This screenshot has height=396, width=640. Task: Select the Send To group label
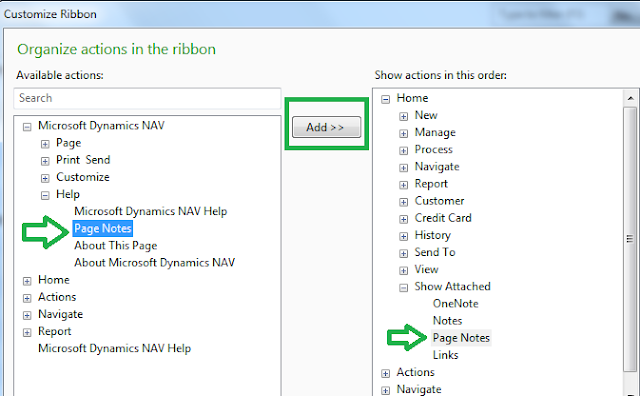click(x=435, y=252)
